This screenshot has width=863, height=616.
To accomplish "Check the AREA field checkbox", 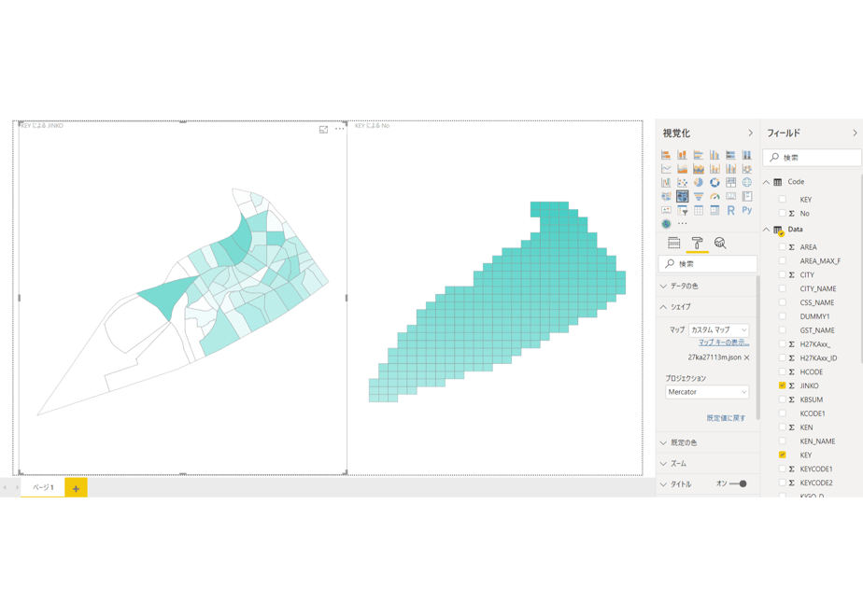I will tap(782, 247).
